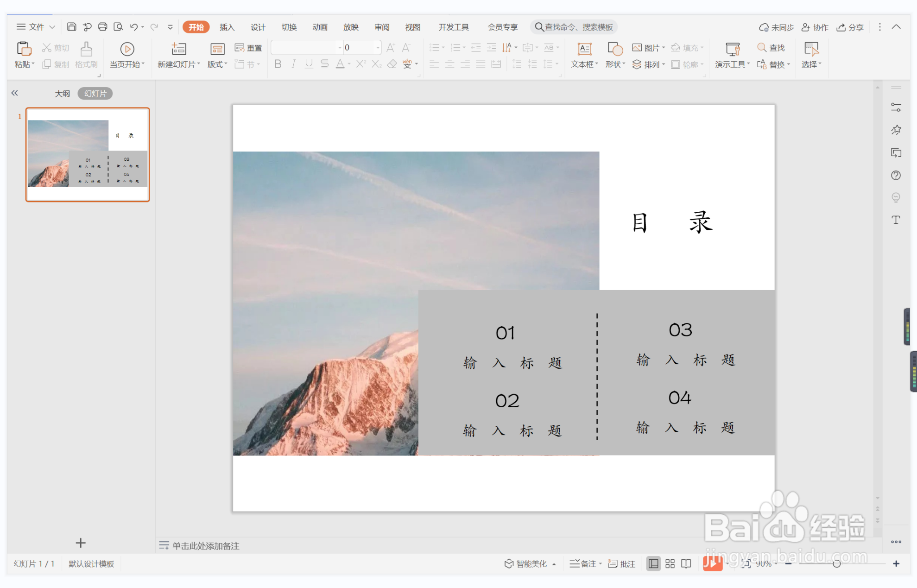Screen dimensions: 917x588
Task: Select slide 1 thumbnail
Action: [88, 154]
